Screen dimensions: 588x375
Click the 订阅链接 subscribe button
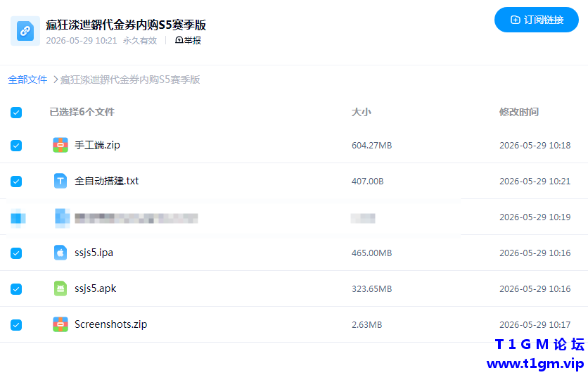coord(536,20)
